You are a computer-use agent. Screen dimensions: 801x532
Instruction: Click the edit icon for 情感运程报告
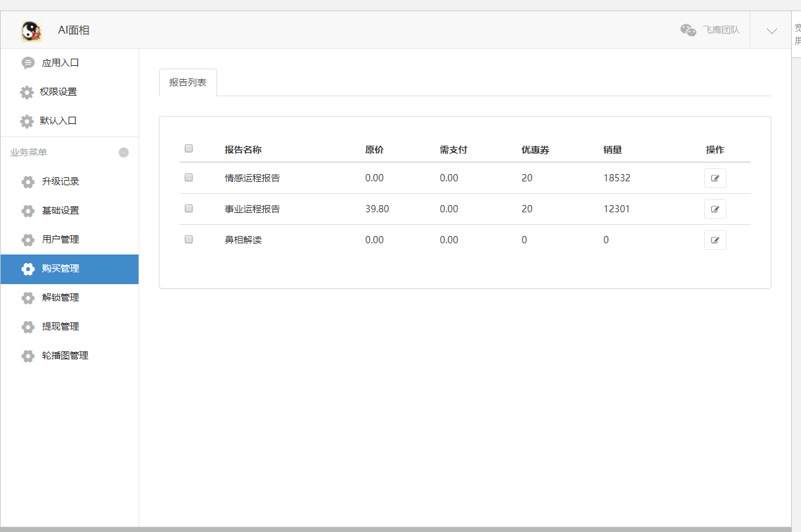[x=715, y=178]
